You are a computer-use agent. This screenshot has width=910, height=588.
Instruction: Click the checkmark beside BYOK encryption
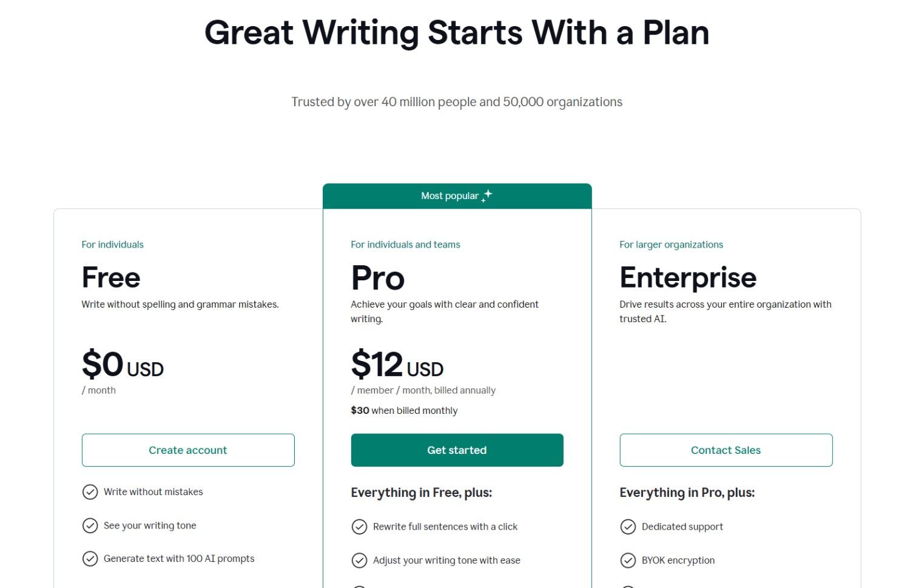click(x=628, y=560)
